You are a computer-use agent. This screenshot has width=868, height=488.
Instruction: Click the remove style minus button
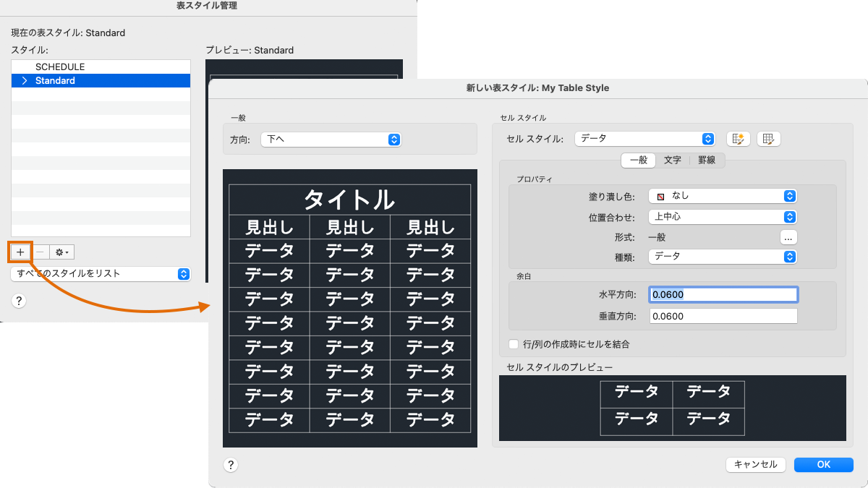coord(41,252)
